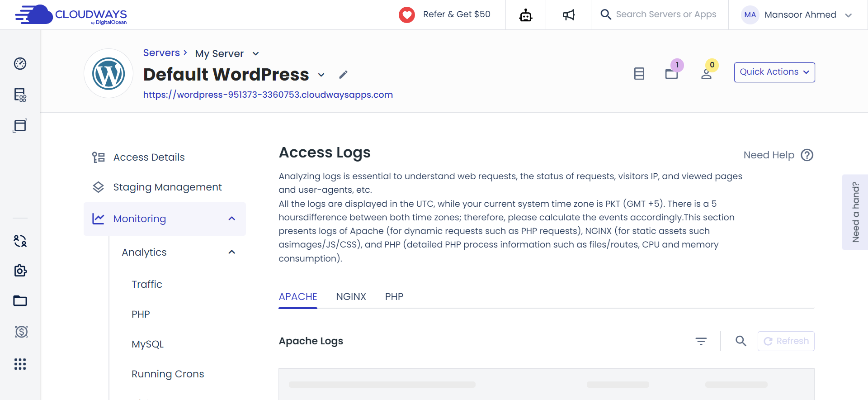Viewport: 868px width, 400px height.
Task: Open the wordpress cloudwaysapps.com URL link
Action: point(268,95)
